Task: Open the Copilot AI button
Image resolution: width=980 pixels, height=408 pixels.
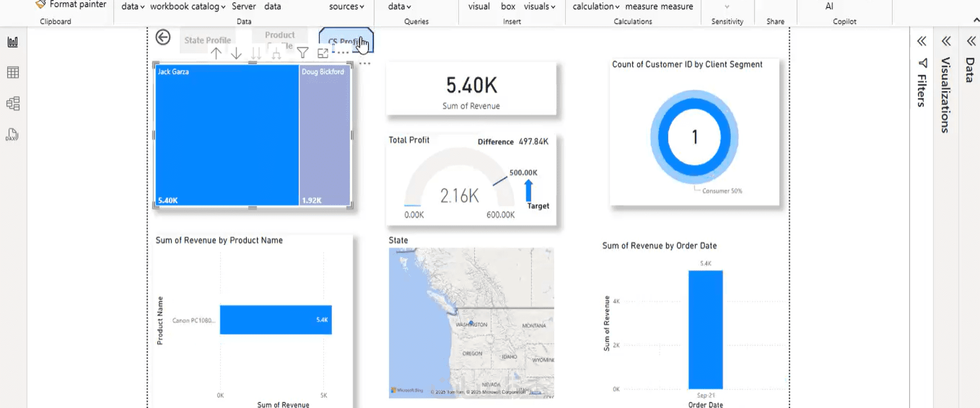Action: tap(829, 7)
